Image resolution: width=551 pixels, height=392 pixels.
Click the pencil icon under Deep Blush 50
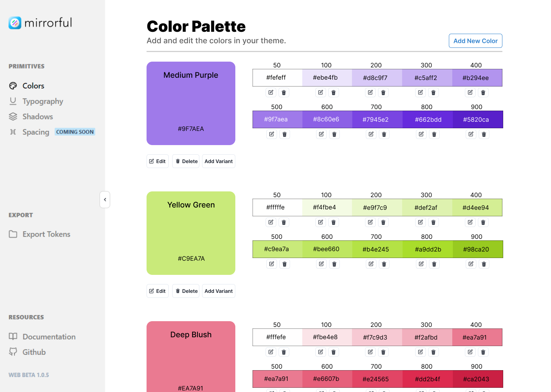point(271,352)
